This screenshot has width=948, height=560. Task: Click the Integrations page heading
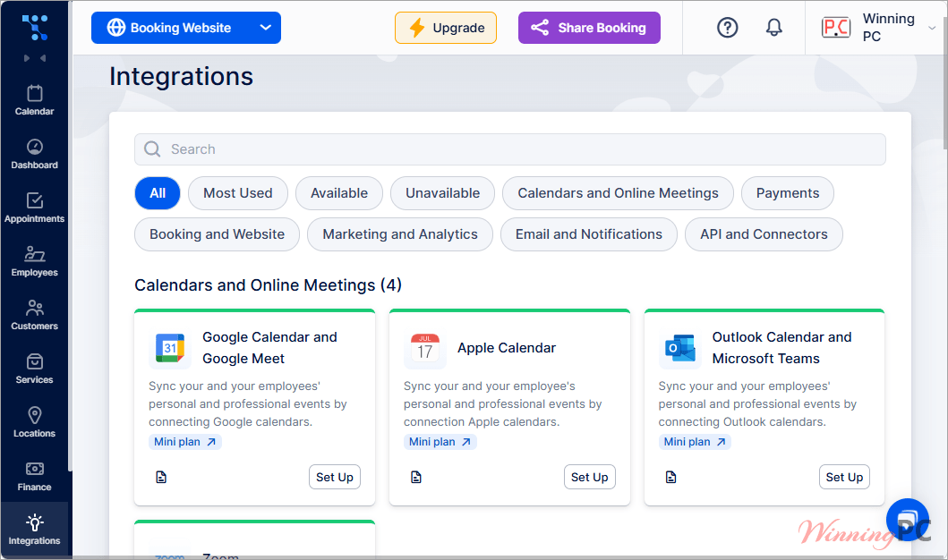[182, 77]
